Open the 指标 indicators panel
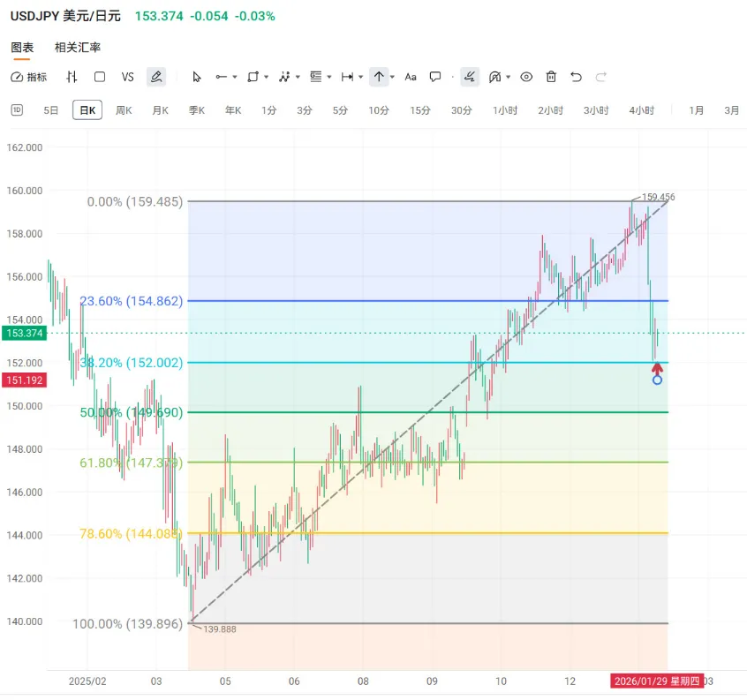Image resolution: width=747 pixels, height=700 pixels. [28, 77]
